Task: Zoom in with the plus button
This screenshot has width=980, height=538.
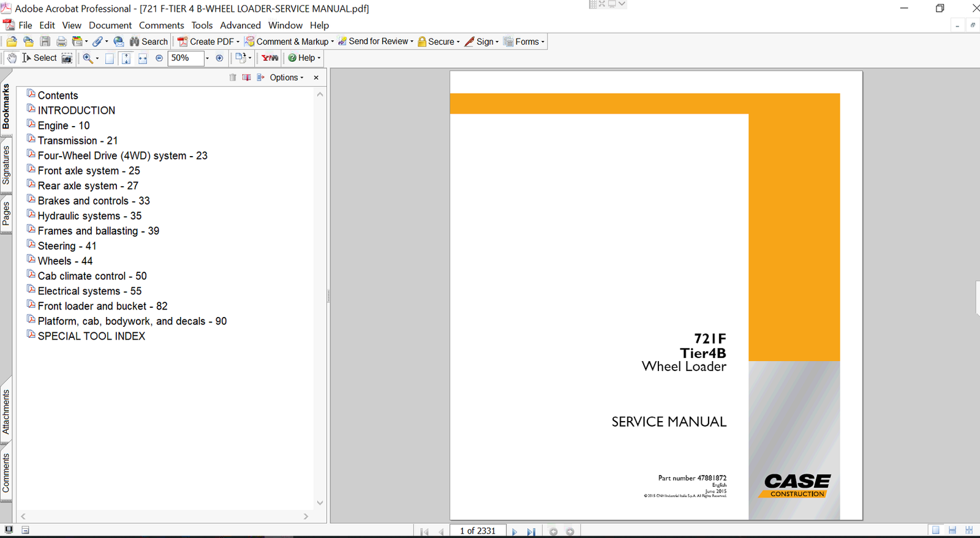Action: coord(219,58)
